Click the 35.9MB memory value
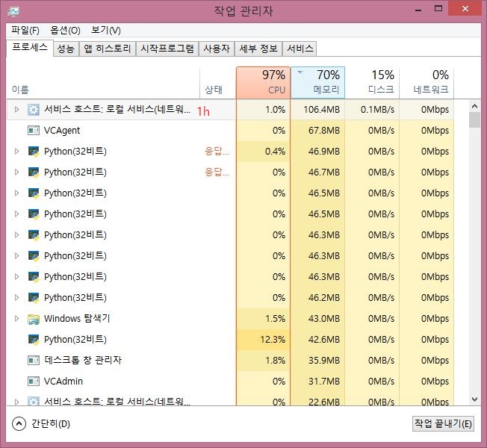Viewport: 487px width, 448px height. (324, 361)
